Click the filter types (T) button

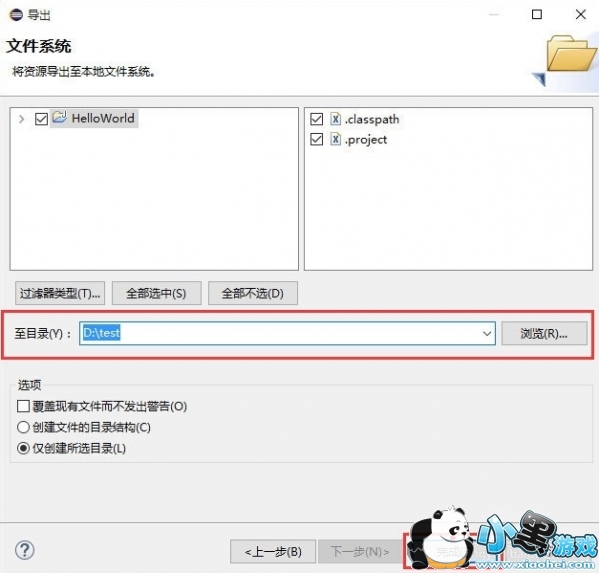pos(60,293)
